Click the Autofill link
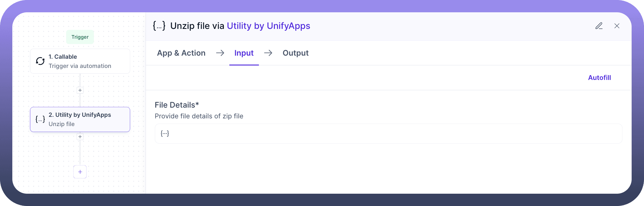The image size is (644, 206). click(599, 78)
